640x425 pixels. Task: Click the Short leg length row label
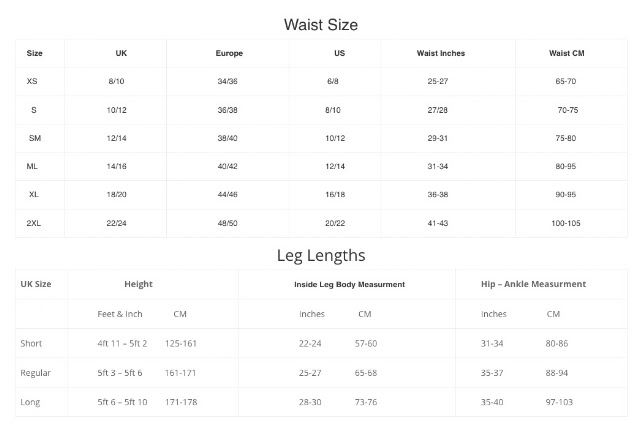click(31, 343)
